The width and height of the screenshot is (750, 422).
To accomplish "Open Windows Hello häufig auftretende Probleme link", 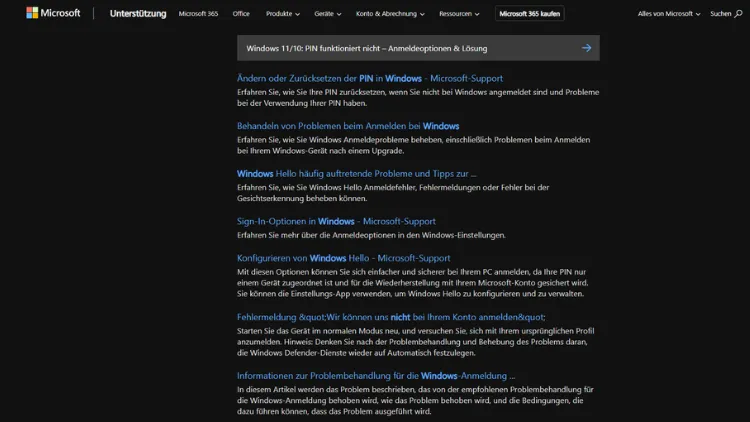I will (x=356, y=174).
